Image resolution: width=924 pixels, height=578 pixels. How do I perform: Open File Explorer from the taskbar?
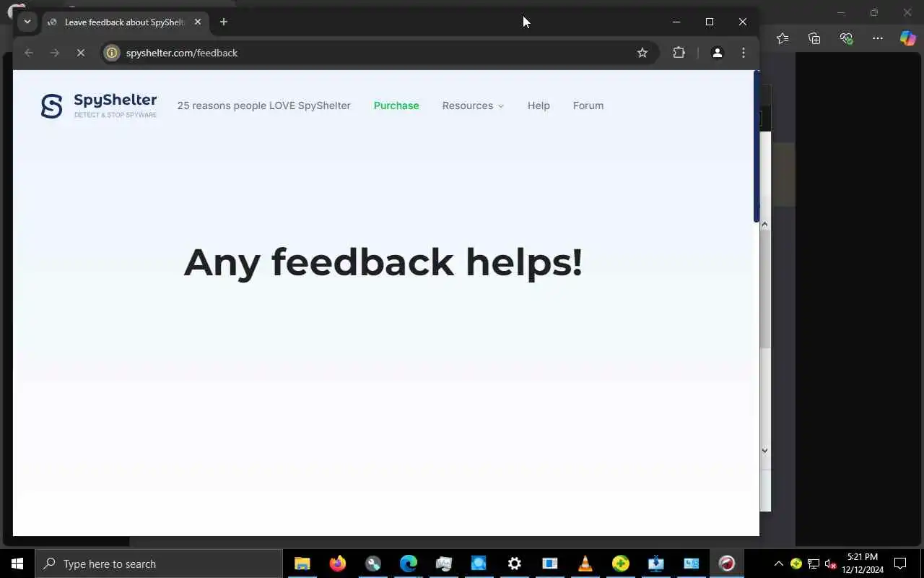(x=302, y=564)
